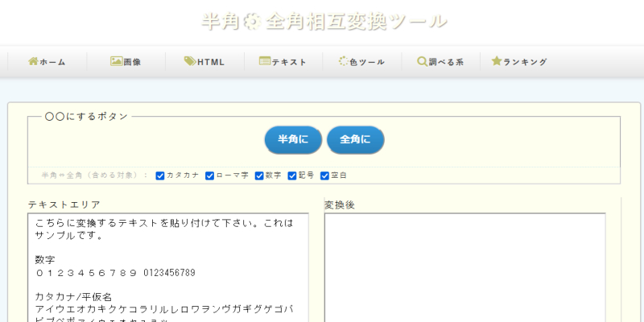Uncheck the カタカナ checkbox
This screenshot has height=322, width=644.
(160, 175)
